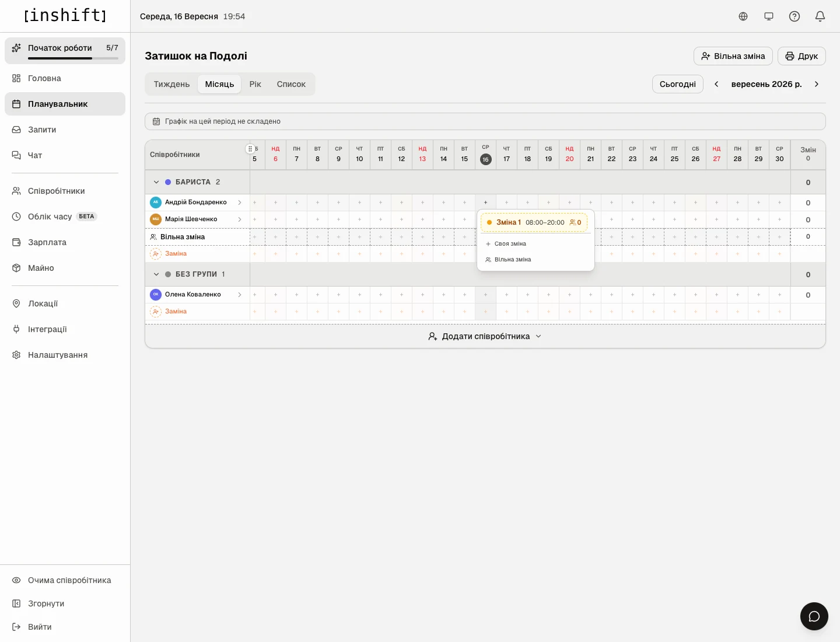Open Налаштування settings
840x642 pixels.
(65, 355)
